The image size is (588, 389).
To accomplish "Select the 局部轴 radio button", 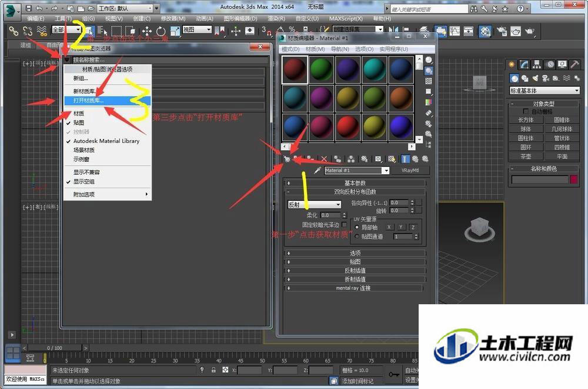I will click(357, 227).
